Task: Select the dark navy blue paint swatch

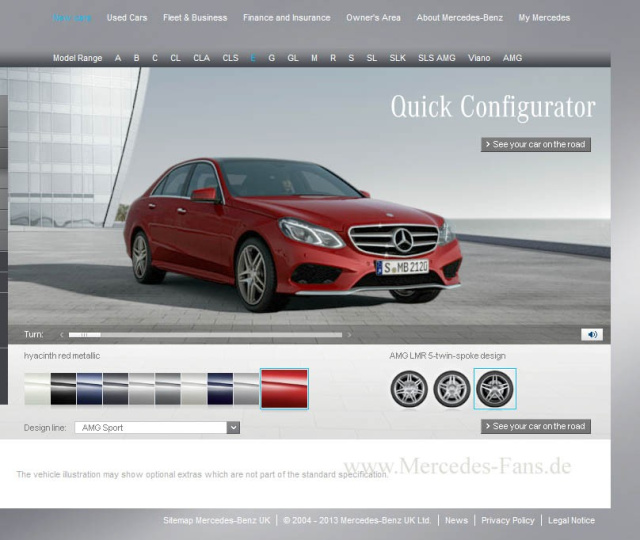Action: pyautogui.click(x=220, y=389)
